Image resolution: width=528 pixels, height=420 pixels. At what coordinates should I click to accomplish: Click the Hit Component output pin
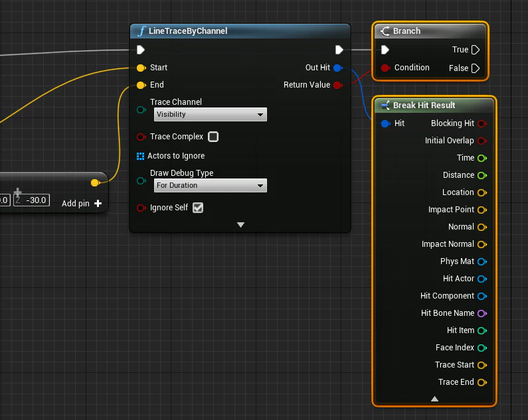point(482,296)
